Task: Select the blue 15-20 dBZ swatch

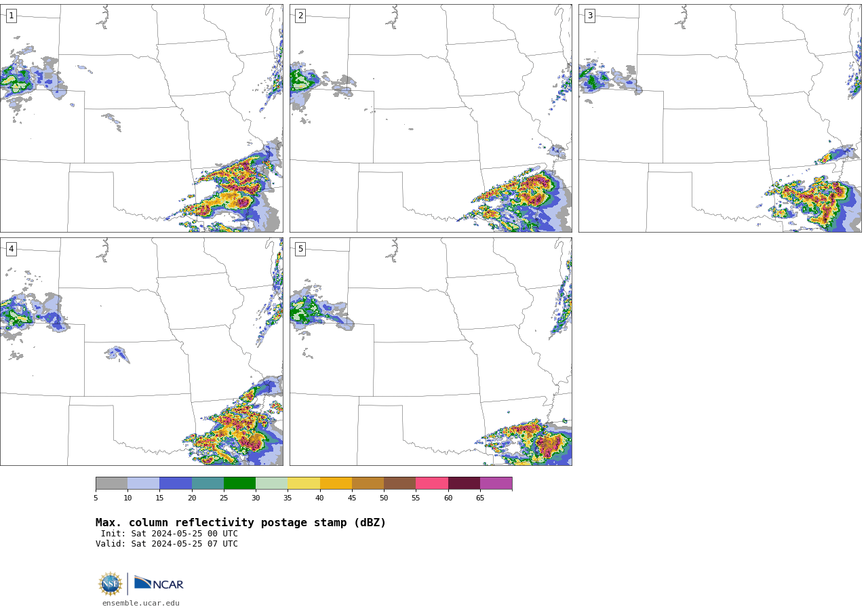Action: coord(176,484)
